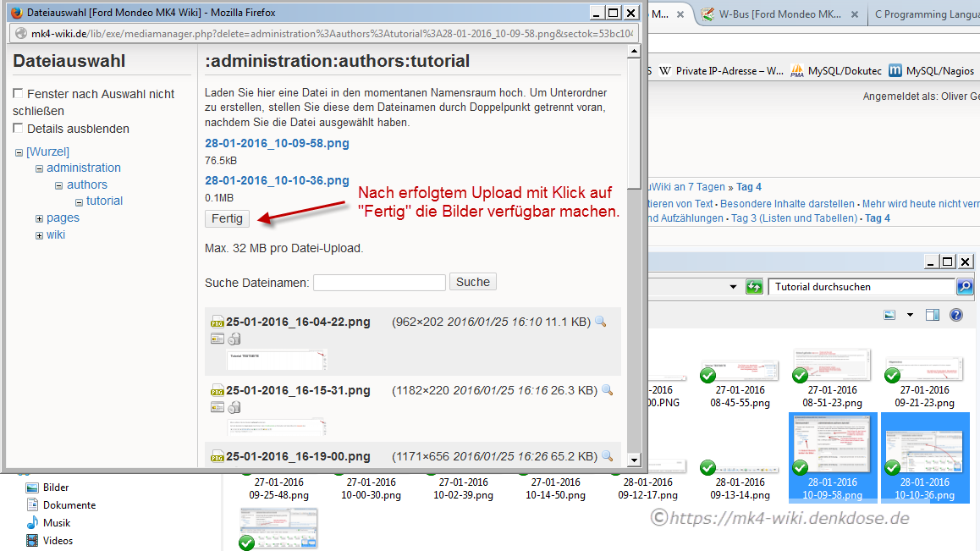The height and width of the screenshot is (551, 980).
Task: Expand the 'pages' namespace node
Action: 39,218
